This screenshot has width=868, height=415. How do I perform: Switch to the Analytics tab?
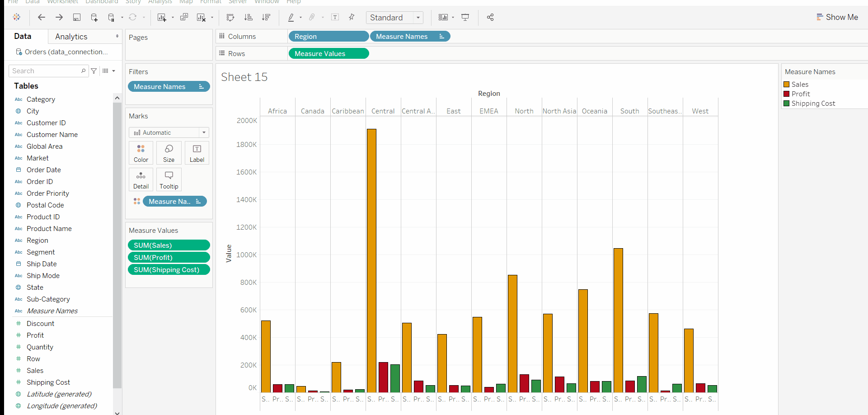[x=71, y=37]
